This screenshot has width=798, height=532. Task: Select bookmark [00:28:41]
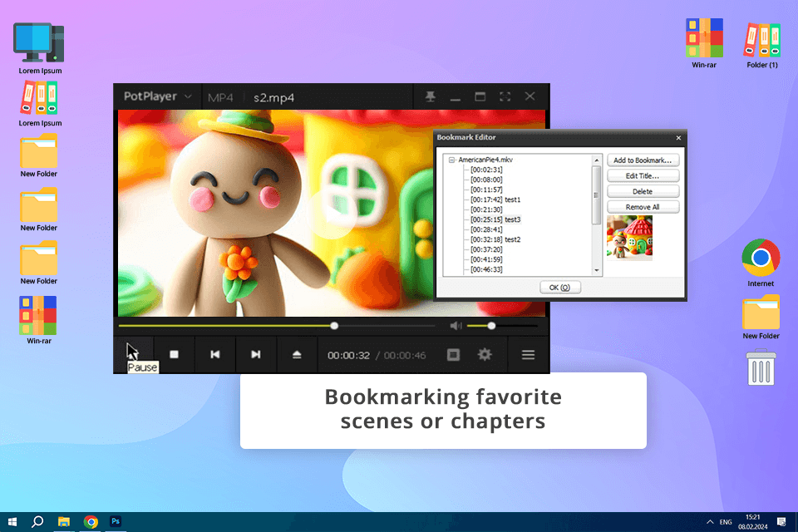486,229
